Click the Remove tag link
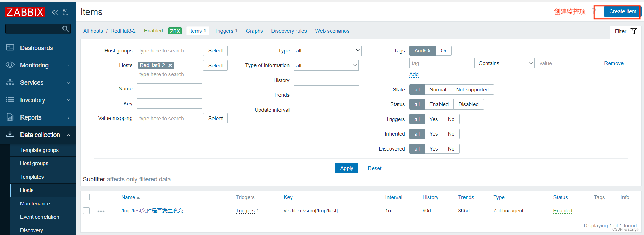Image resolution: width=644 pixels, height=235 pixels. click(x=614, y=63)
